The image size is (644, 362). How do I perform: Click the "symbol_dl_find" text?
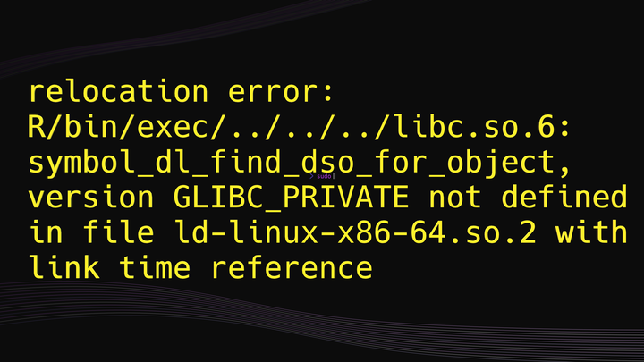coord(157,163)
